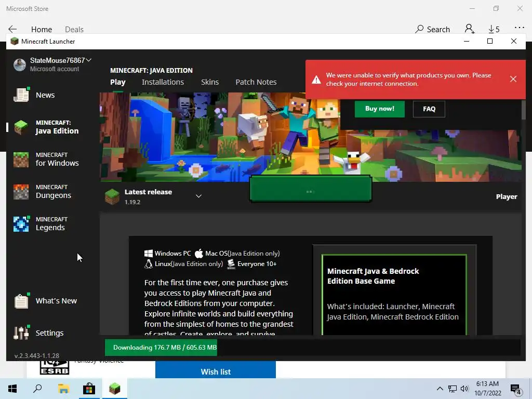Open Home tab in Microsoft Store
The image size is (532, 399).
click(42, 30)
